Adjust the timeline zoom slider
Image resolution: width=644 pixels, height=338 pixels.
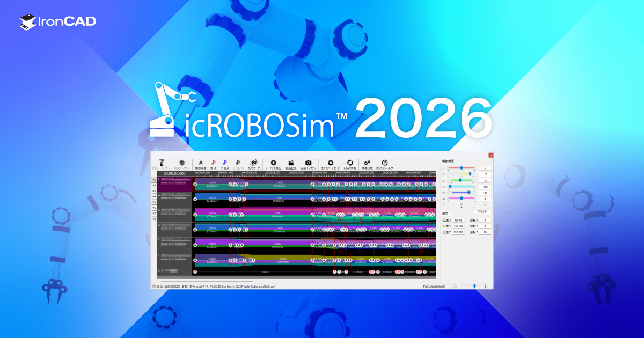coord(471,286)
